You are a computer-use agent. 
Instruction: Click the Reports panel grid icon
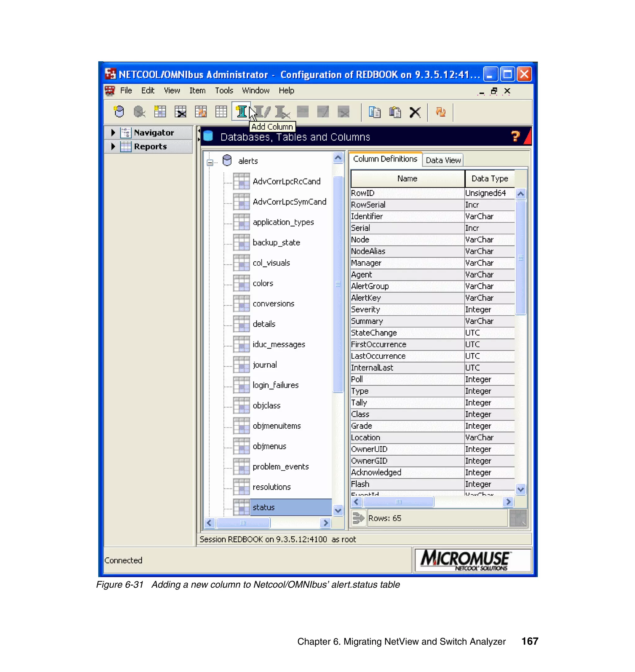[x=126, y=147]
